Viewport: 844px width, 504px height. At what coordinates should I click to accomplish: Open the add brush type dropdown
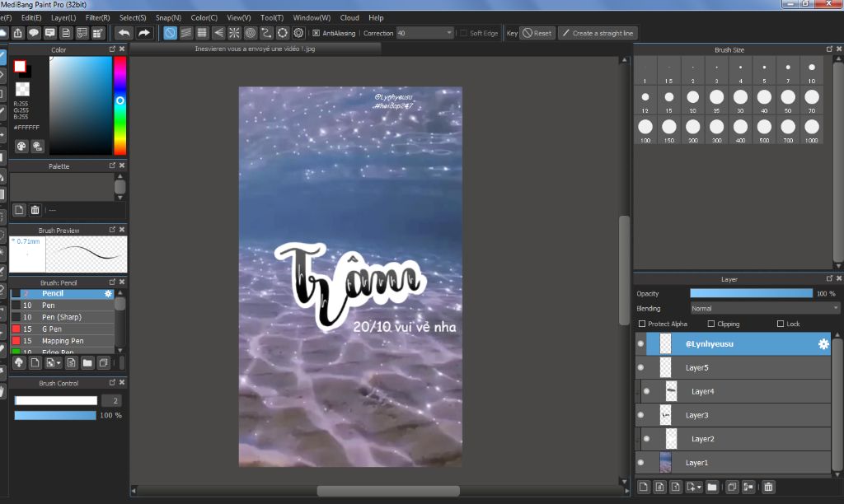pyautogui.click(x=59, y=363)
